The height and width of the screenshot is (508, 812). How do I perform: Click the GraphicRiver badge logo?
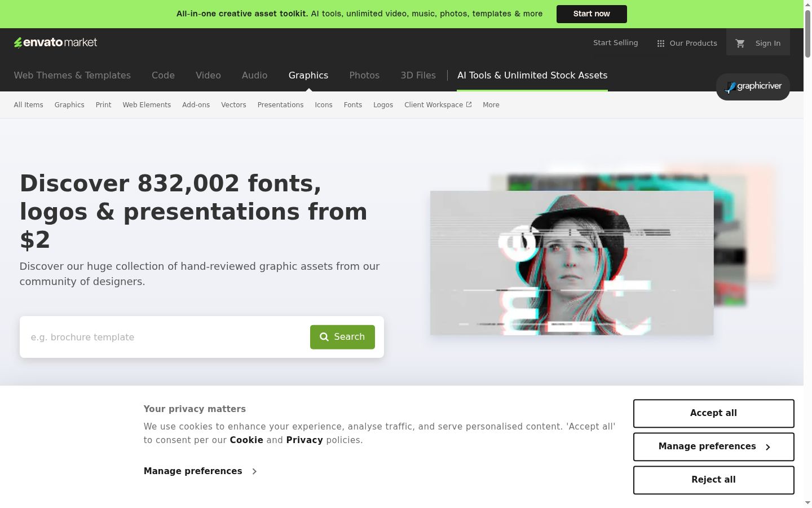[x=753, y=86]
